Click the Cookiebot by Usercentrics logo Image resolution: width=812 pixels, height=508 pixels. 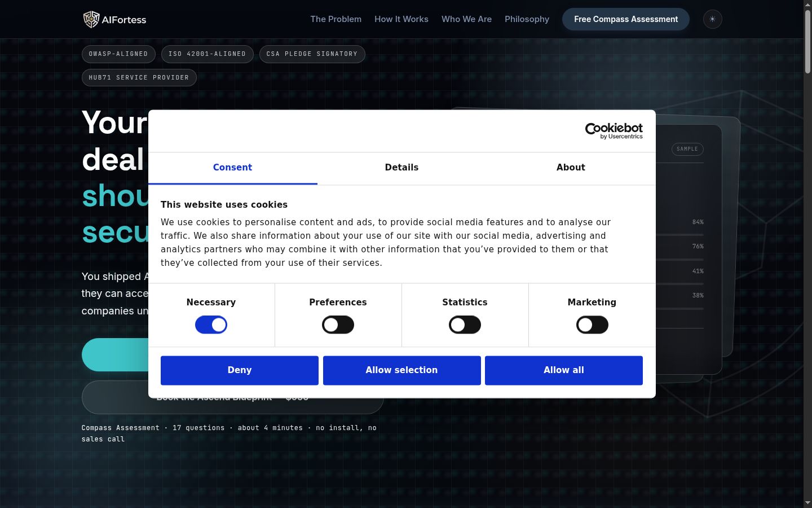pyautogui.click(x=614, y=131)
